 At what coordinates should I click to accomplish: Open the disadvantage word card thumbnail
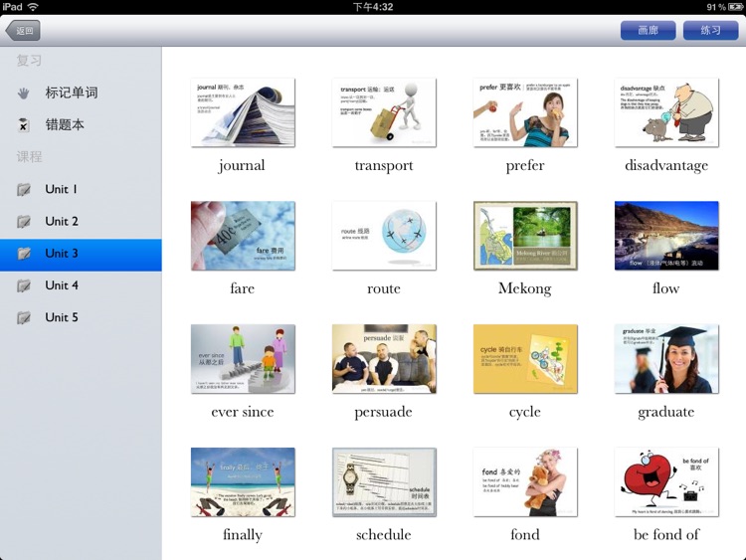pos(666,112)
